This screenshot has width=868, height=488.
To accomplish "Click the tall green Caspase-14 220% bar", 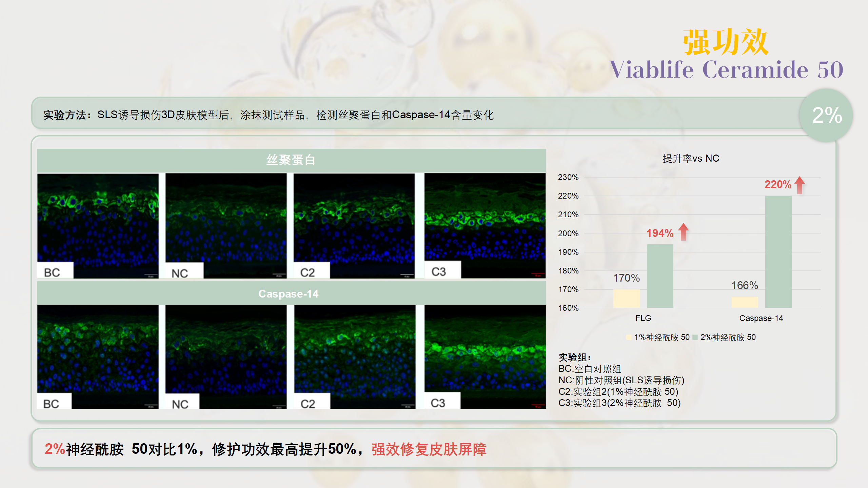I will pyautogui.click(x=778, y=251).
